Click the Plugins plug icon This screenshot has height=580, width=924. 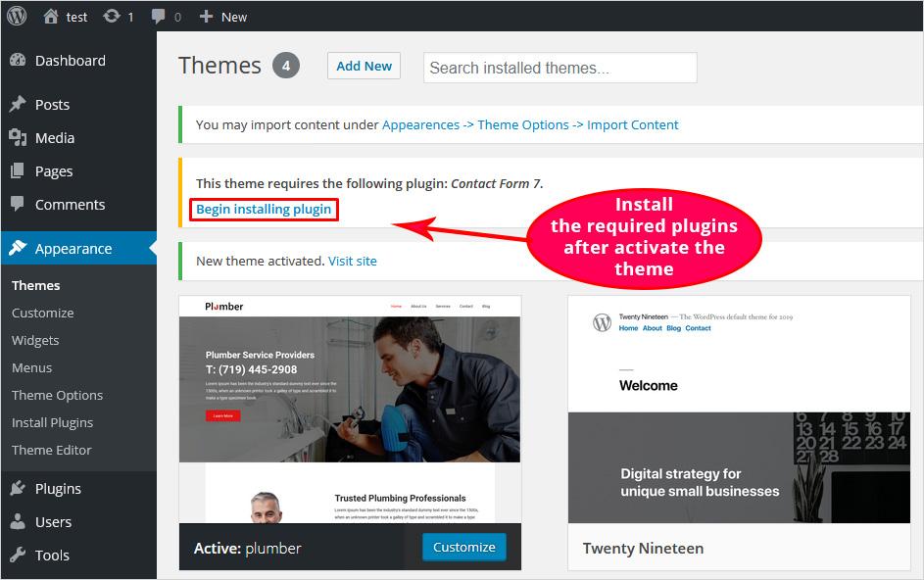tap(18, 489)
